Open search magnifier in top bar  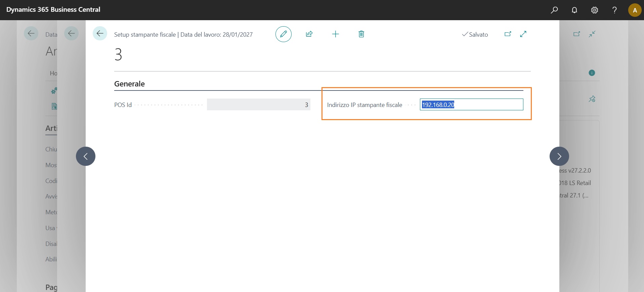pos(554,10)
